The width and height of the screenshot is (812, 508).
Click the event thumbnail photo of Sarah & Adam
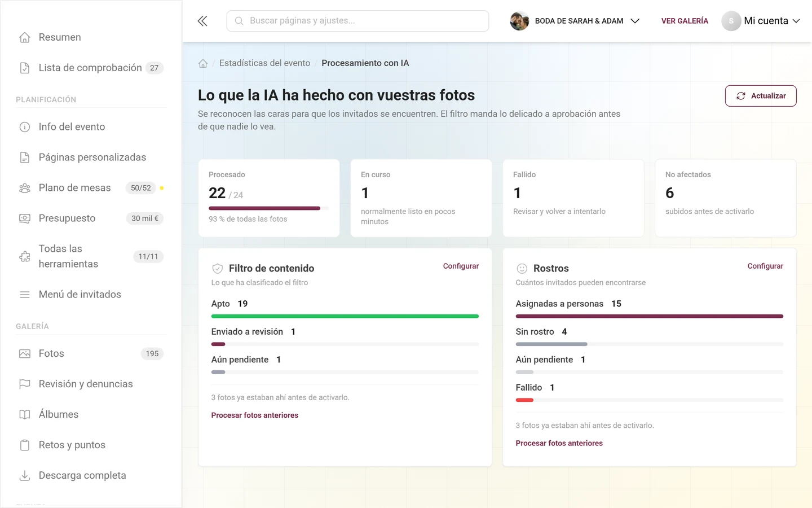(519, 21)
